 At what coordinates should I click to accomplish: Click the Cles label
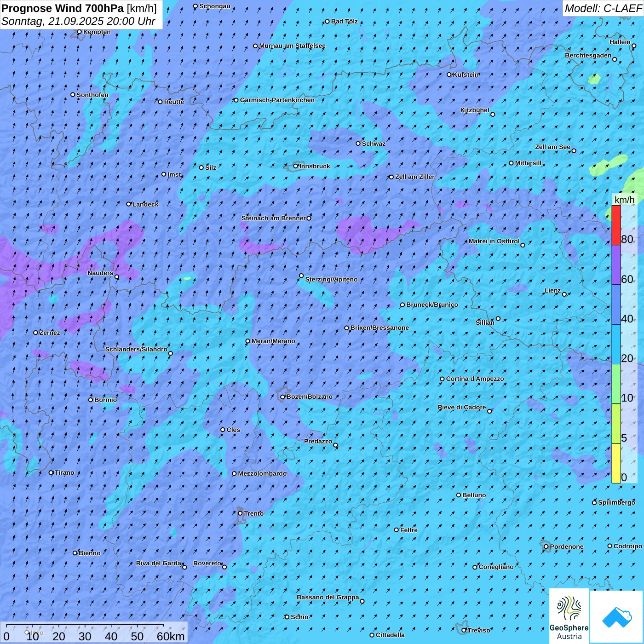click(233, 430)
